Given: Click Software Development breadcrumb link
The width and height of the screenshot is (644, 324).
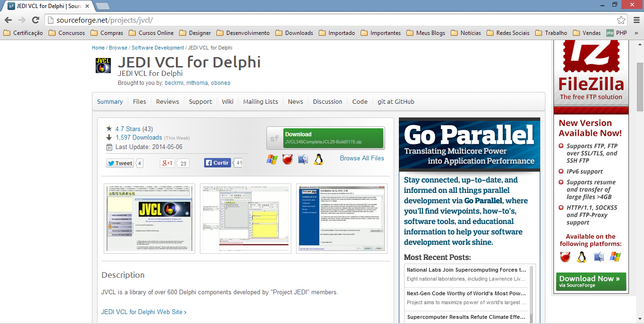Looking at the screenshot, I should tap(158, 48).
